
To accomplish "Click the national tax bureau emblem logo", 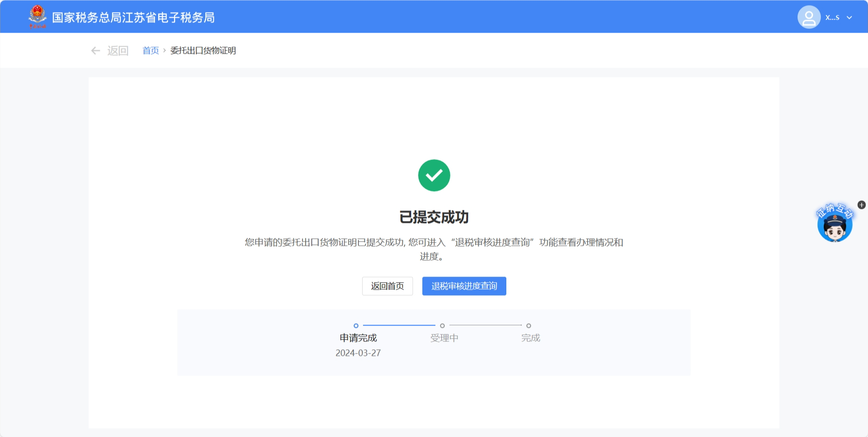I will point(37,16).
